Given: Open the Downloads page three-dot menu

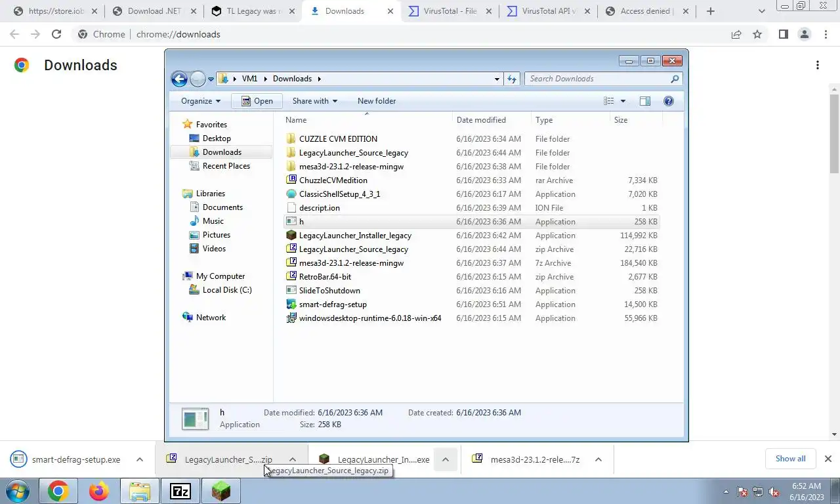Looking at the screenshot, I should pyautogui.click(x=818, y=65).
